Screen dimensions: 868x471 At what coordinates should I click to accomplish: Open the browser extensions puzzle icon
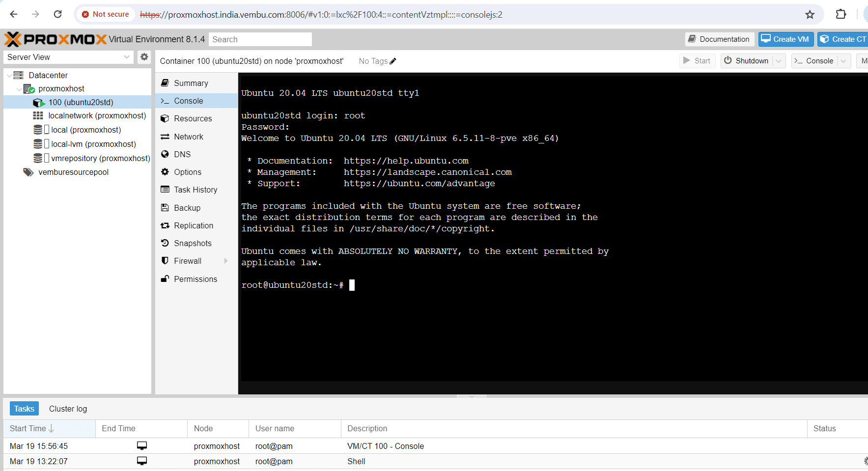841,14
